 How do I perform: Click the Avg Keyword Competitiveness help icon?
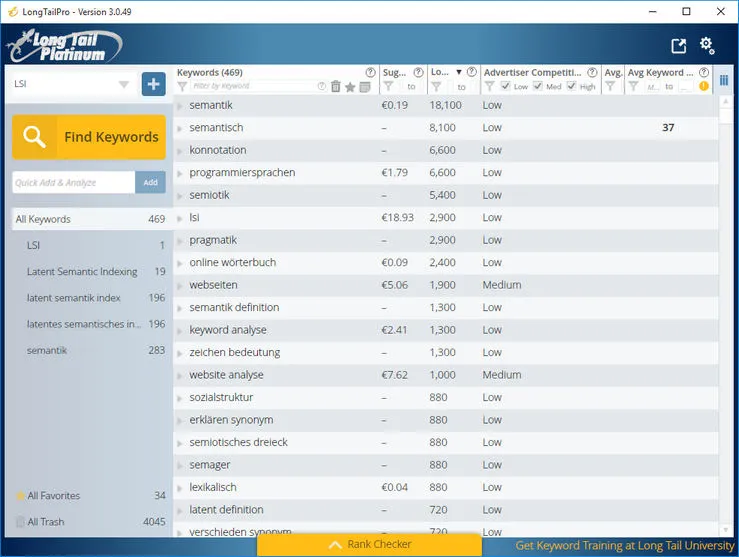[x=704, y=73]
